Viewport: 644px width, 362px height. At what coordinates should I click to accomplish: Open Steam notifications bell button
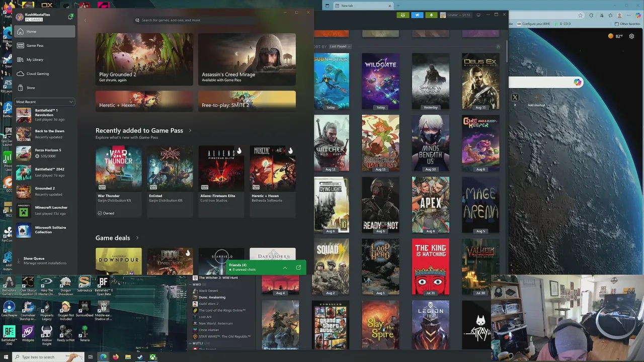click(431, 15)
